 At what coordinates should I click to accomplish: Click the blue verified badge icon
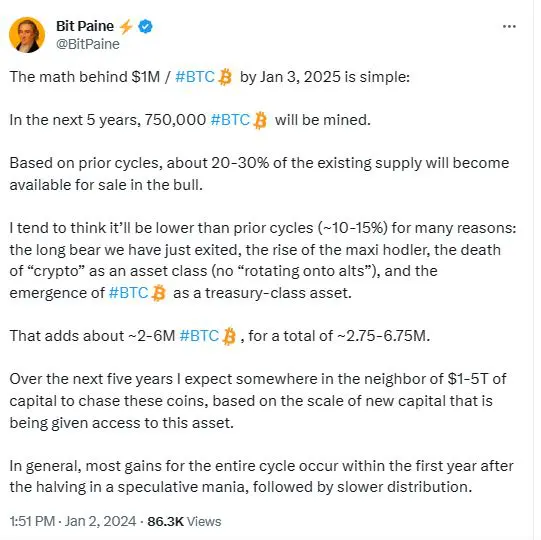pyautogui.click(x=146, y=26)
